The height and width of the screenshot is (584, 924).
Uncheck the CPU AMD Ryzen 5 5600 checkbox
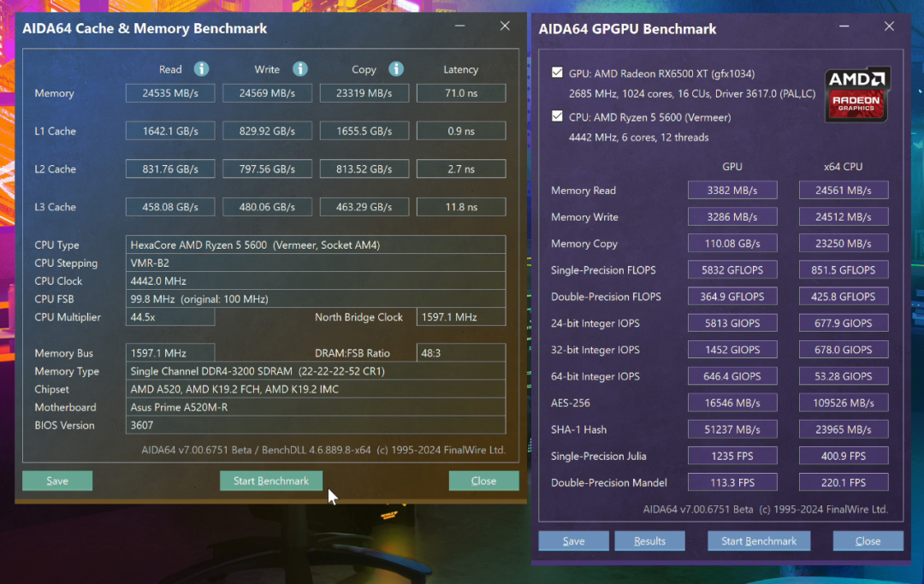coord(557,116)
